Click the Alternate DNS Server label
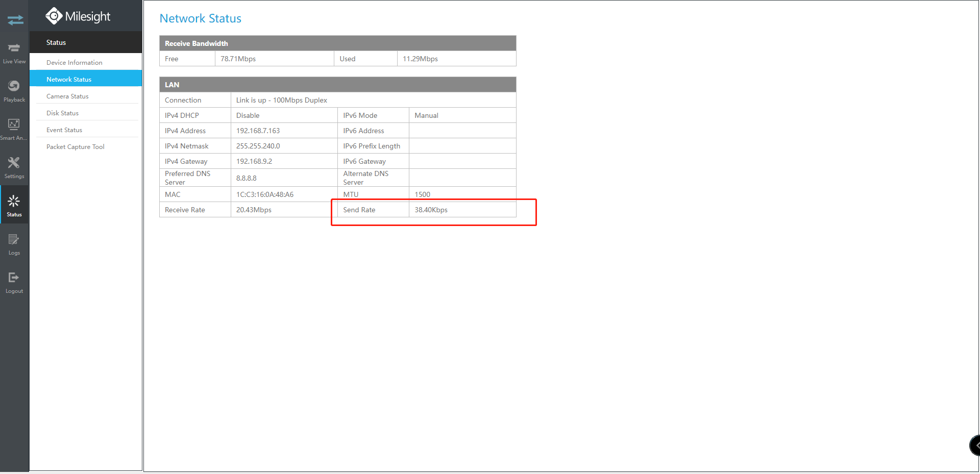 click(366, 178)
